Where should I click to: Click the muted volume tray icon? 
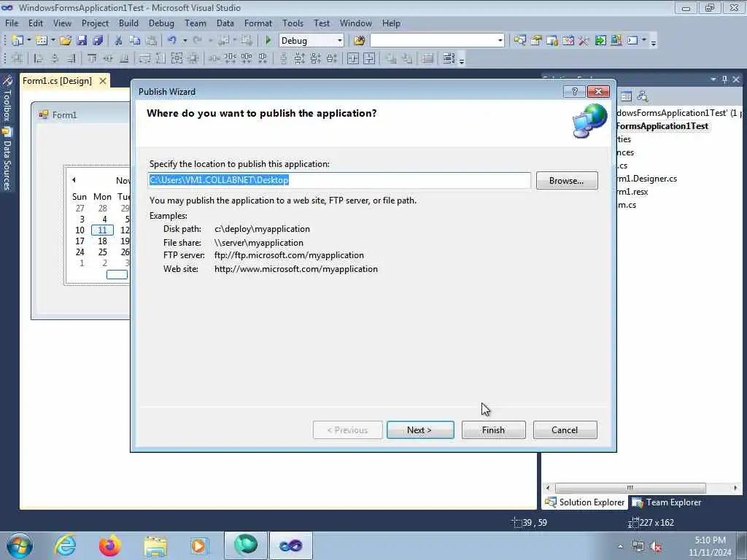(x=656, y=547)
